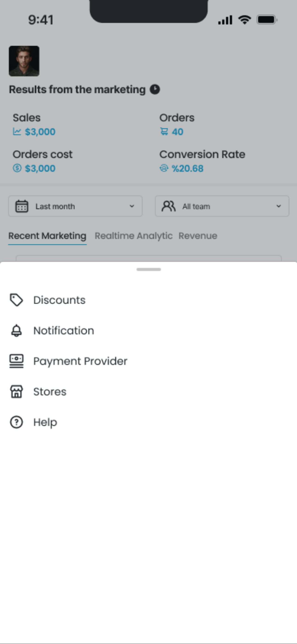Click the Orders cost value $3,000
Screen dimensions: 297x644
tap(40, 168)
